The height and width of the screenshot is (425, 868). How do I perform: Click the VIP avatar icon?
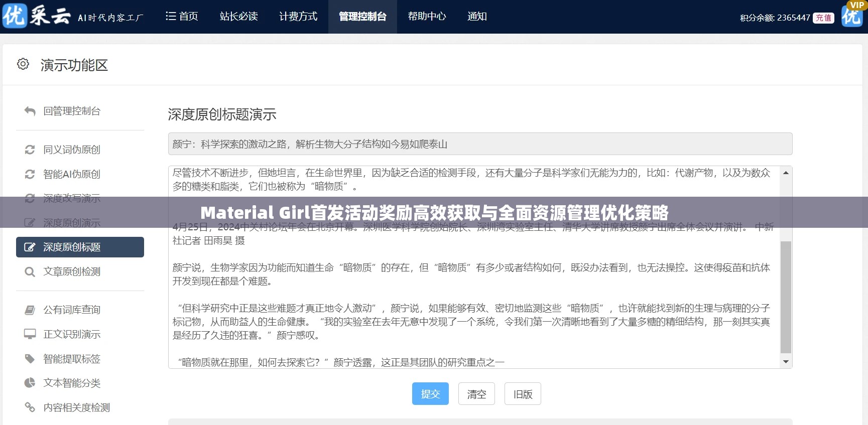pyautogui.click(x=852, y=14)
